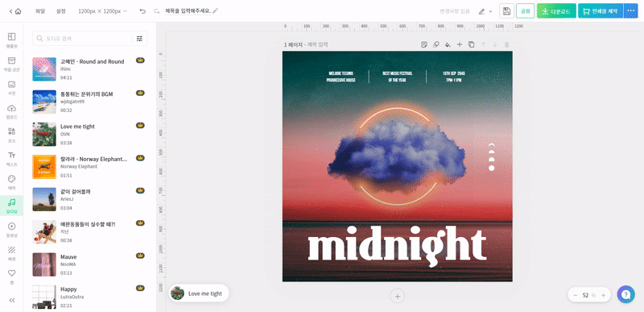Open the Video panel in sidebar
Viewport: 644px width, 312px height.
click(11, 229)
